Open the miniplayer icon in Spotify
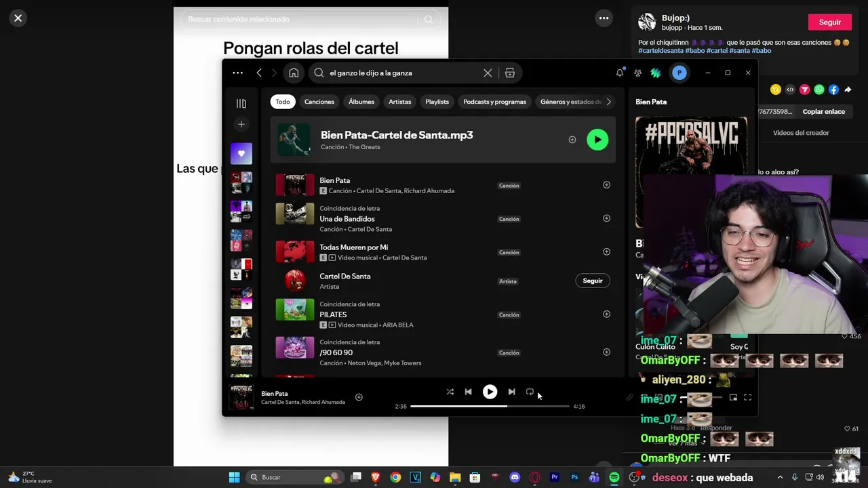This screenshot has width=868, height=488. 733,398
